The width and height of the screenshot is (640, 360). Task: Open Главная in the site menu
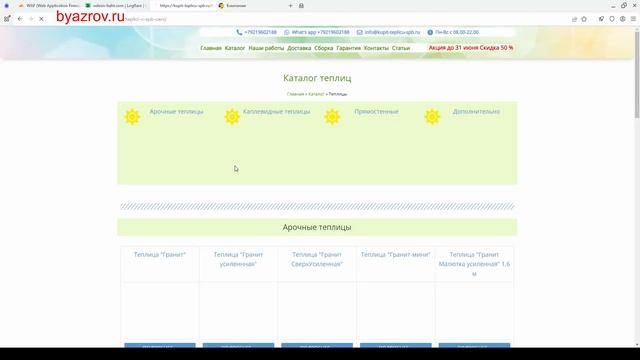(211, 48)
